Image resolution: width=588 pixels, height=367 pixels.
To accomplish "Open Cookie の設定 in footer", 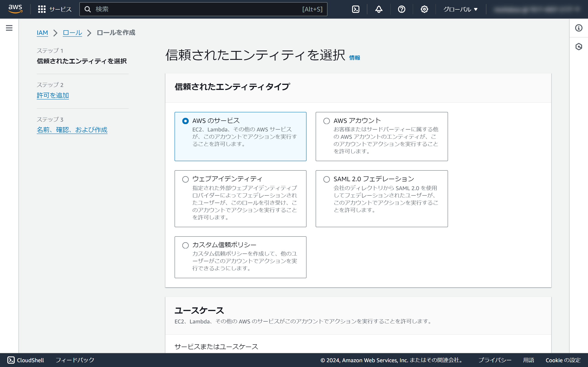I will (x=563, y=360).
